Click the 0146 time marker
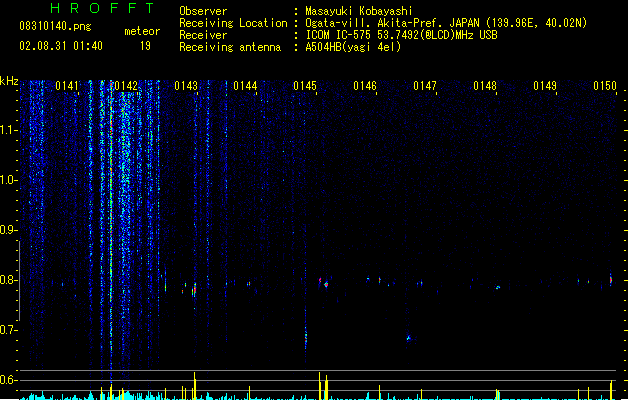Image resolution: width=629 pixels, height=400 pixels. tap(365, 86)
